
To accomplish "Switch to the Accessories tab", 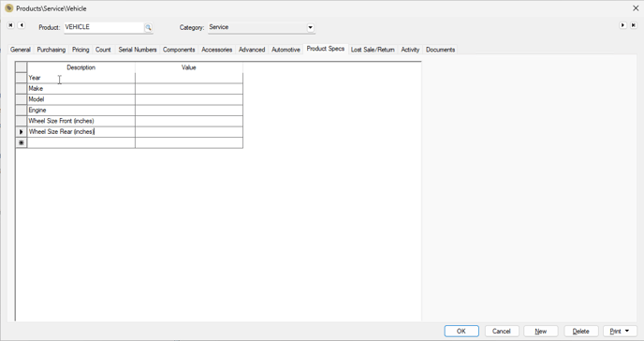I will click(x=217, y=50).
